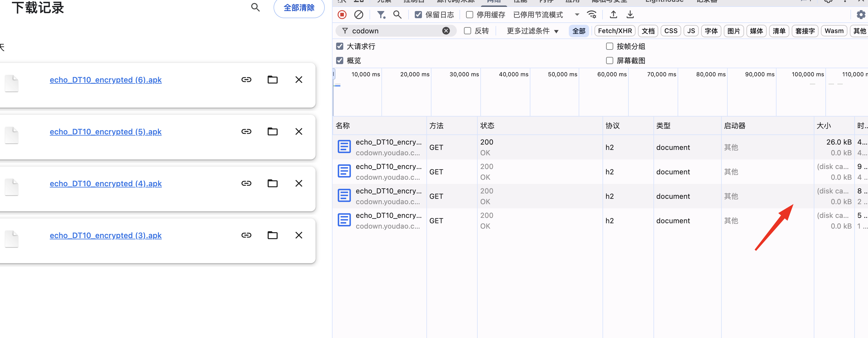Image resolution: width=868 pixels, height=338 pixels.
Task: Sort by 方法 column header
Action: click(452, 126)
